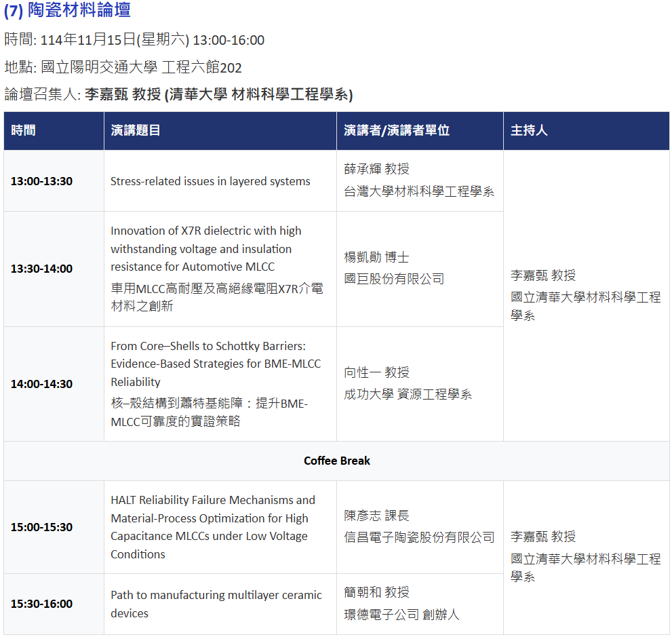The image size is (672, 637).
Task: Click speaker 楊凱勛 博士
Action: click(376, 257)
